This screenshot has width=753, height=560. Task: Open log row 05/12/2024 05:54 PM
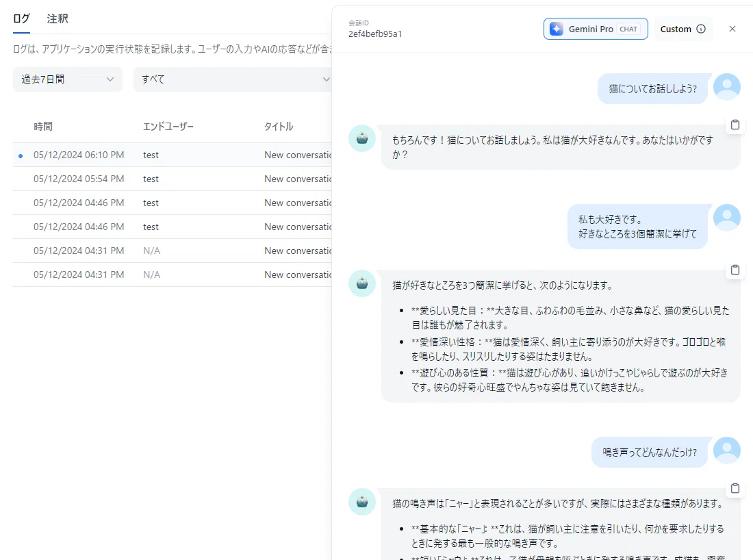pos(172,179)
